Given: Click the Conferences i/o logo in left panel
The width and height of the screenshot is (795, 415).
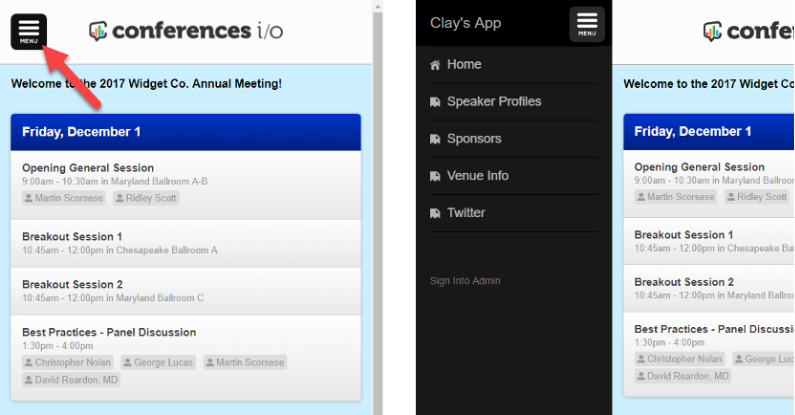Looking at the screenshot, I should [x=186, y=31].
